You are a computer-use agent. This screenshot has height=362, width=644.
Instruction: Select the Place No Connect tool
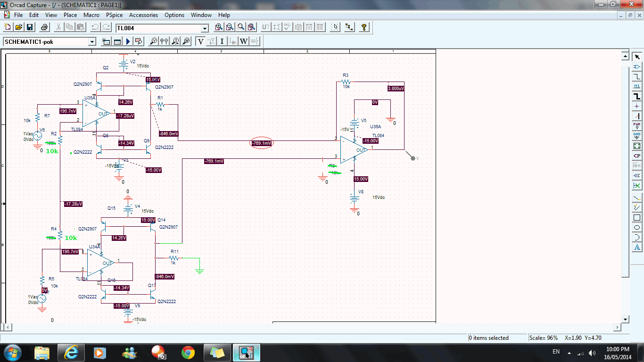point(637,185)
